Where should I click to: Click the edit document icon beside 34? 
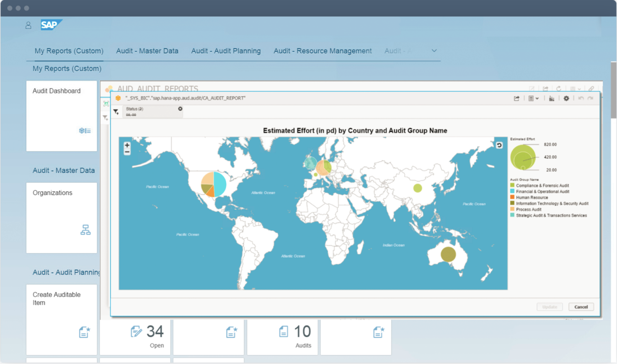136,331
